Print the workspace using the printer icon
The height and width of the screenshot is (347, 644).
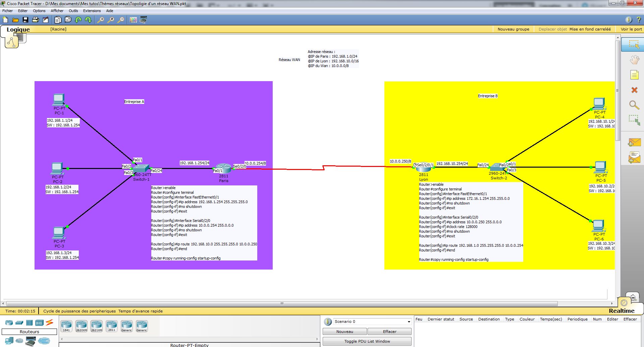(x=36, y=20)
